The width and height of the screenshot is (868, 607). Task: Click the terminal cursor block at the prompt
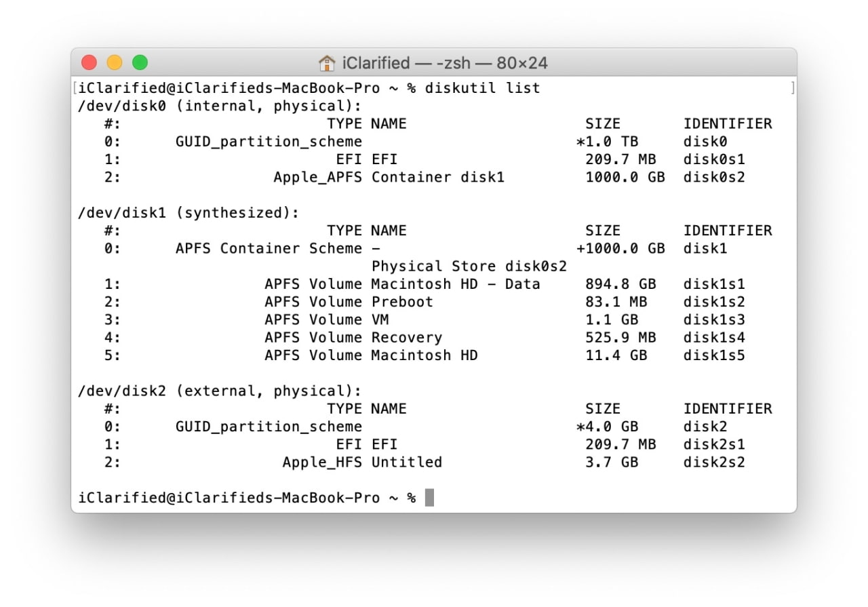[x=429, y=498]
